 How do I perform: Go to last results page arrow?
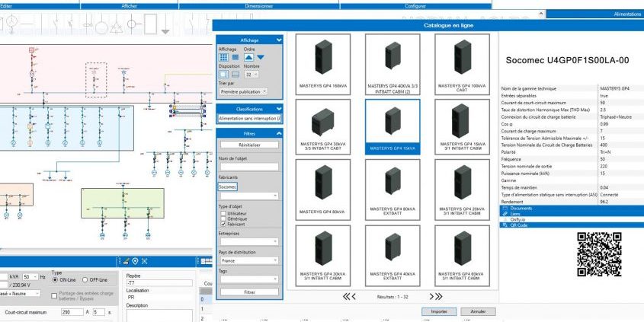click(x=439, y=297)
